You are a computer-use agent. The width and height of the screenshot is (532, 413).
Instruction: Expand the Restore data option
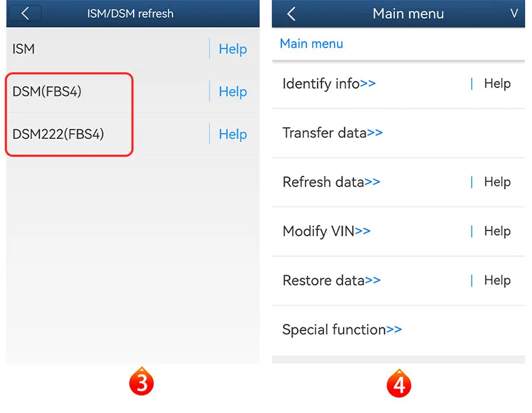click(331, 280)
